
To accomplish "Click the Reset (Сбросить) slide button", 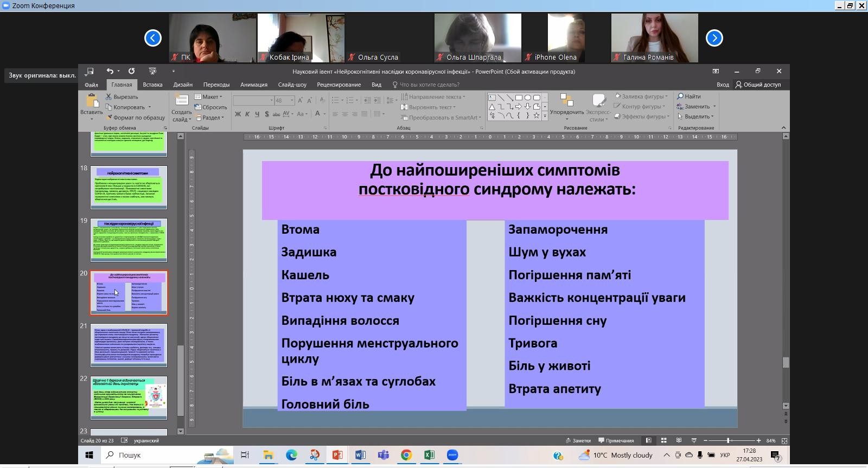I will 210,107.
